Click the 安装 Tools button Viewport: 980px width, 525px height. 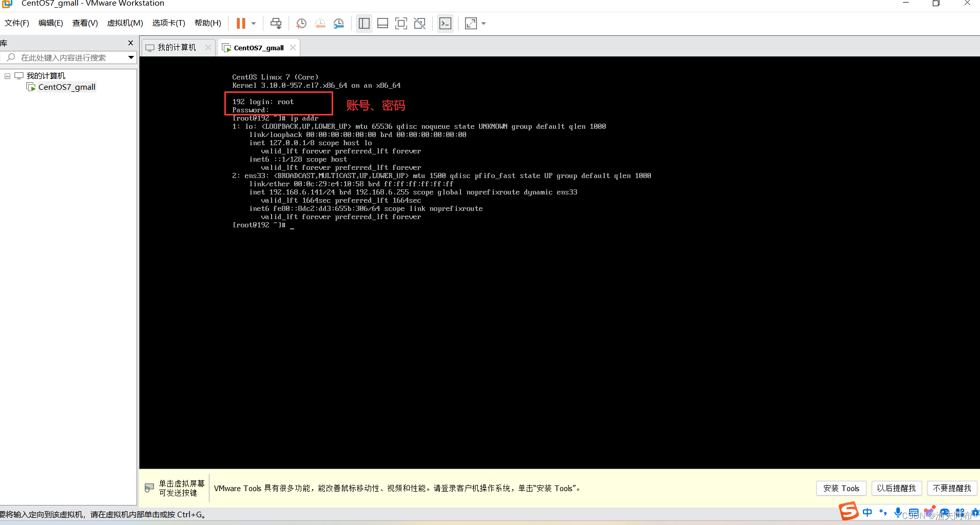click(841, 488)
